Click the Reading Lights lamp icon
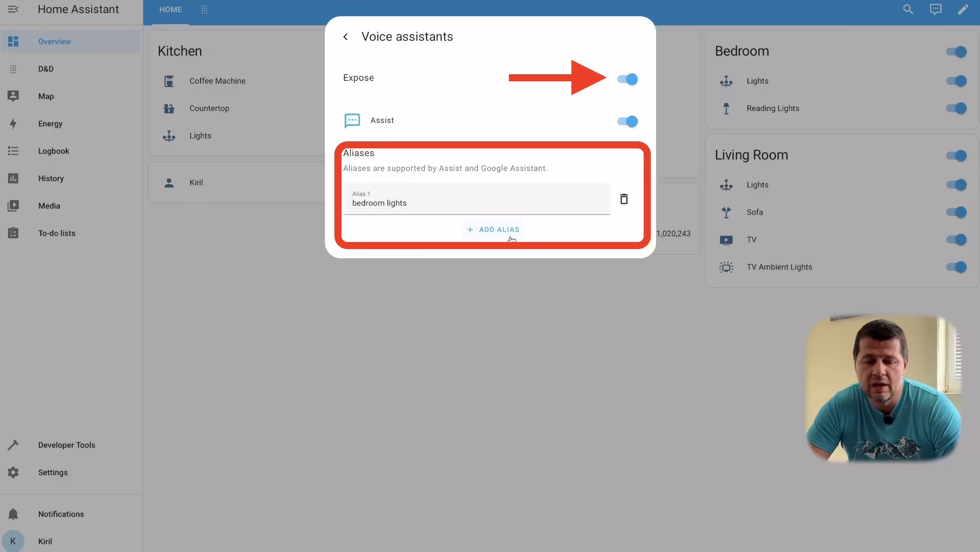 tap(726, 109)
